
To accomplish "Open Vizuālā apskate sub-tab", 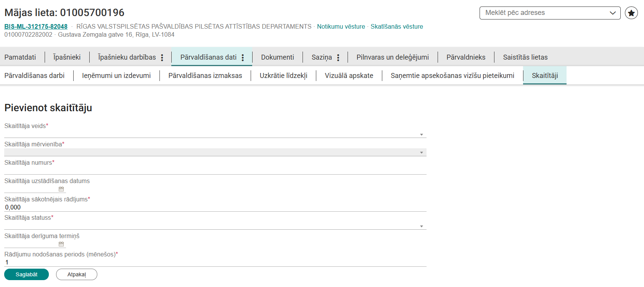I will click(349, 75).
